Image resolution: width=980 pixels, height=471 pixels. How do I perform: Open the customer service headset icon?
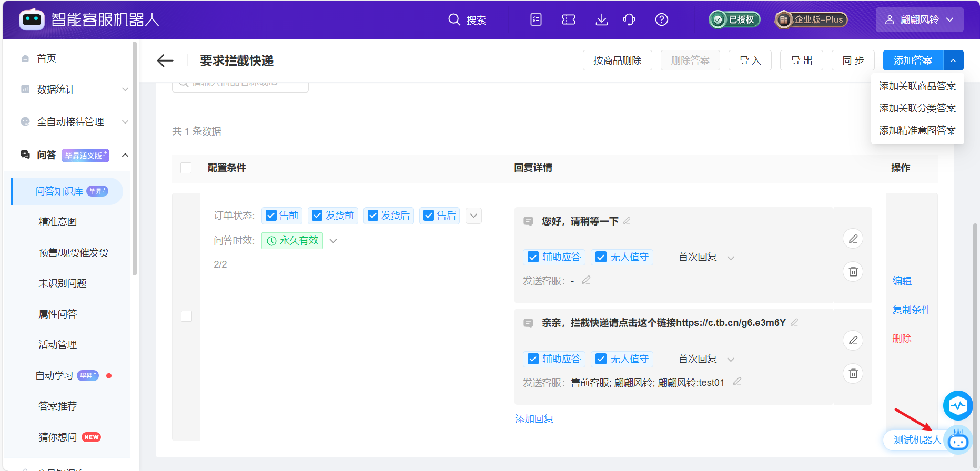[629, 19]
